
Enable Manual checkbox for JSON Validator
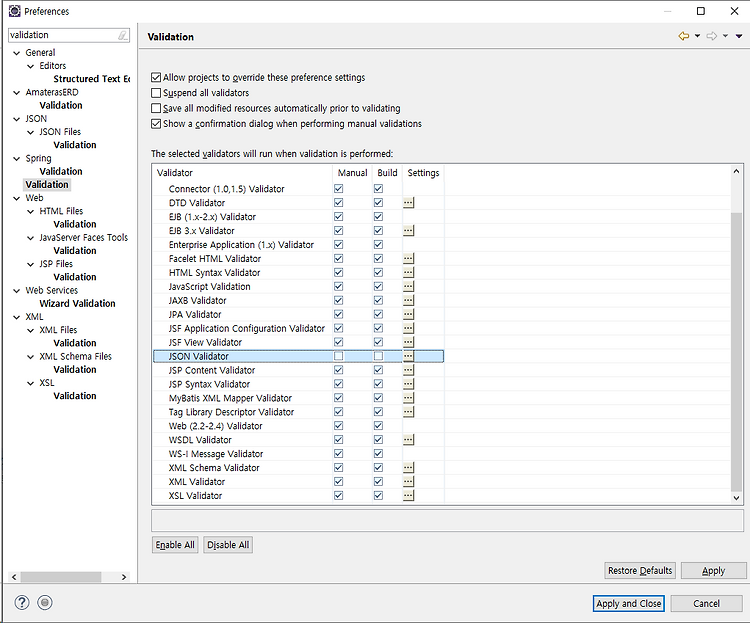tap(339, 356)
